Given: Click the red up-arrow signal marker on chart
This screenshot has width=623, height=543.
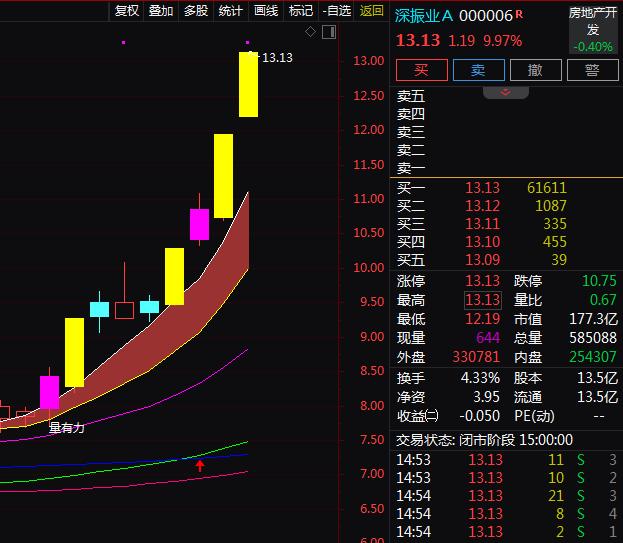Looking at the screenshot, I should [200, 464].
